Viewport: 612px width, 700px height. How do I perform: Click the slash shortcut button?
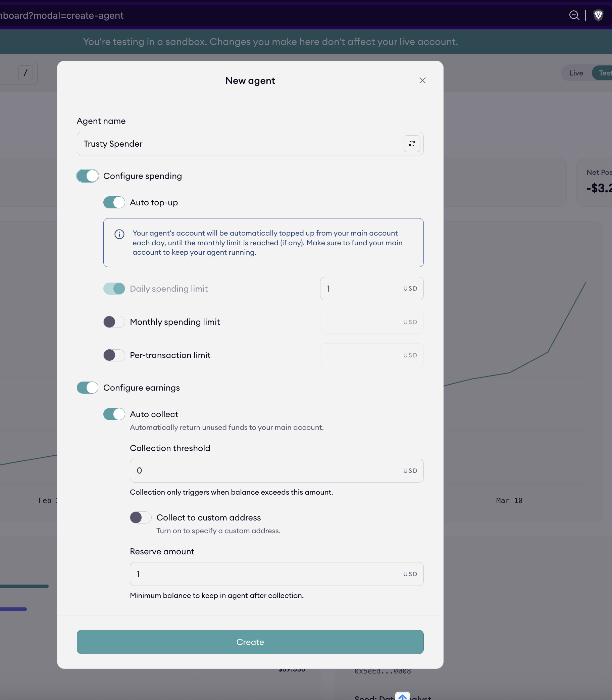click(x=25, y=73)
